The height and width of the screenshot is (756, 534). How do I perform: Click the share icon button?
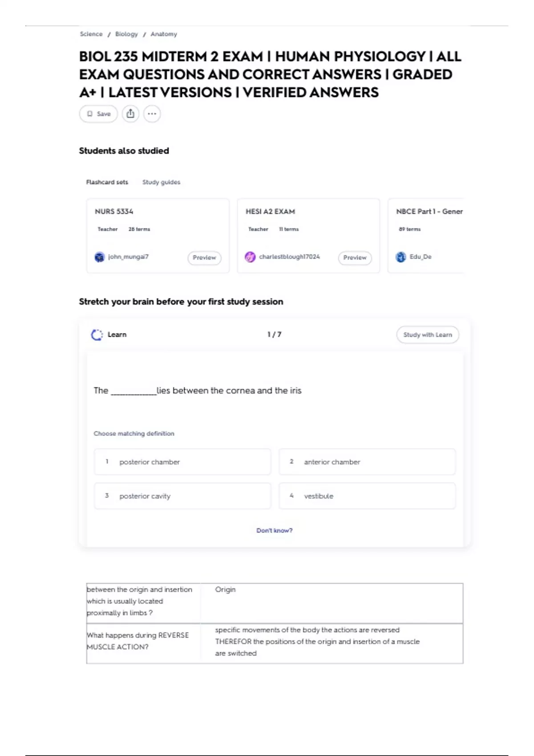tap(130, 114)
